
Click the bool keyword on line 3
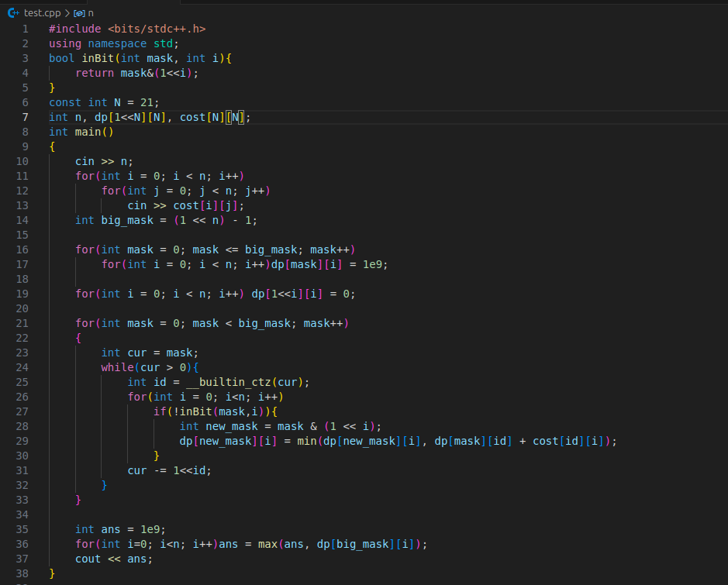coord(62,58)
